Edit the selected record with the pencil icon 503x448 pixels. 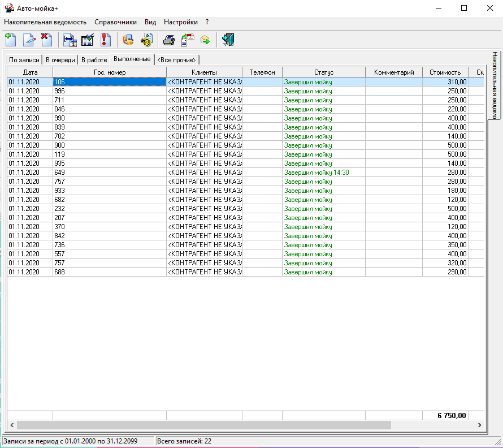pyautogui.click(x=29, y=40)
